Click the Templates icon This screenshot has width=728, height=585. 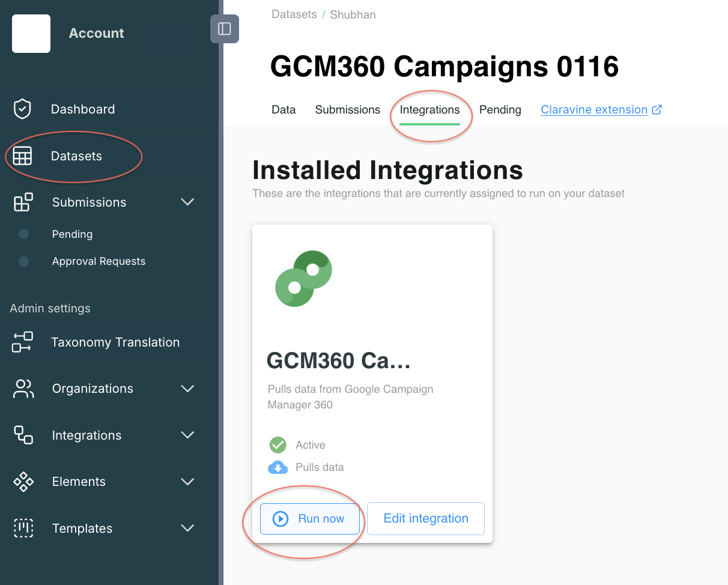click(x=23, y=529)
